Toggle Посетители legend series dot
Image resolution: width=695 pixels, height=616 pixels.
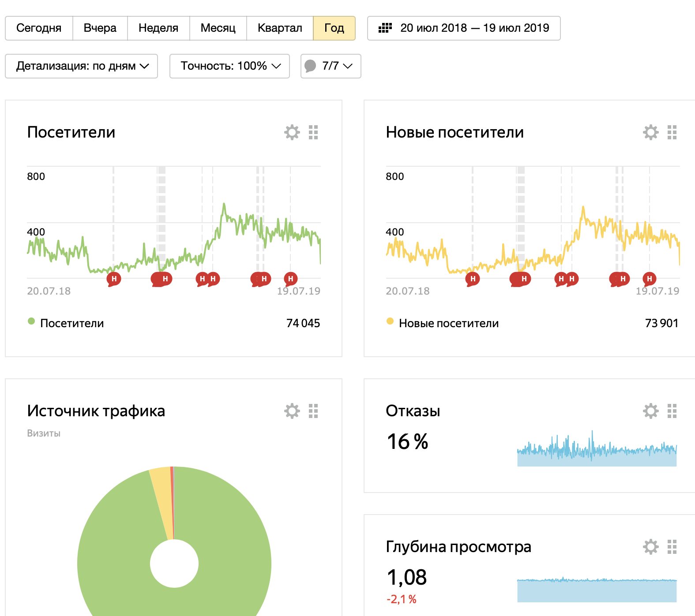tap(31, 321)
